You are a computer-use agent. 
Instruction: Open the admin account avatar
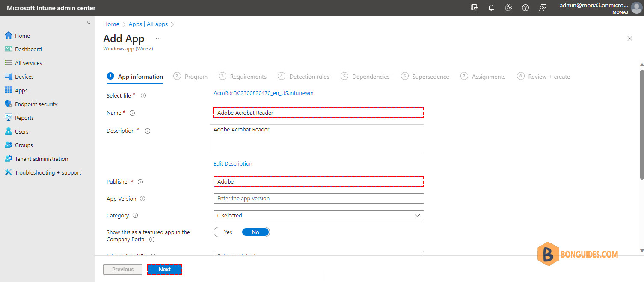click(x=636, y=8)
